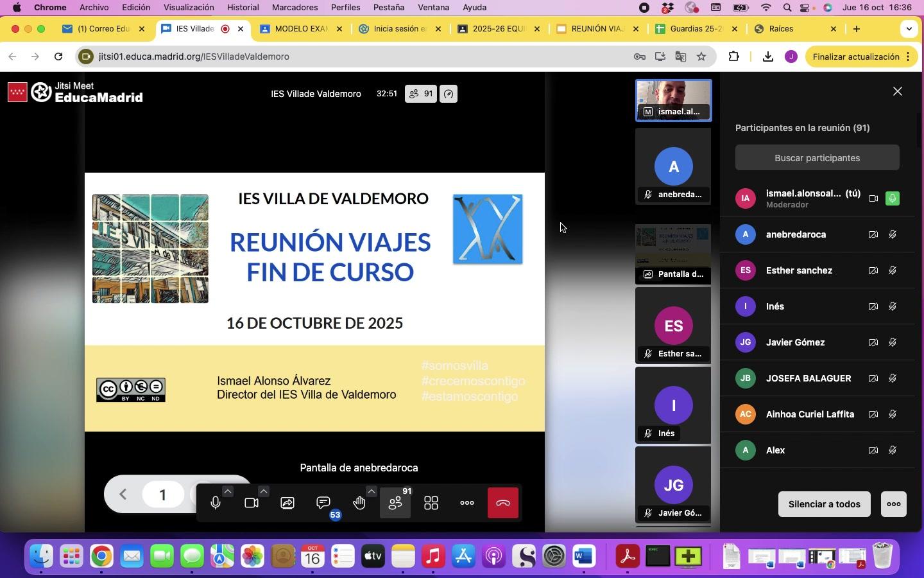Click muted microphone icon for anebredaroca
The image size is (924, 578).
tap(893, 234)
